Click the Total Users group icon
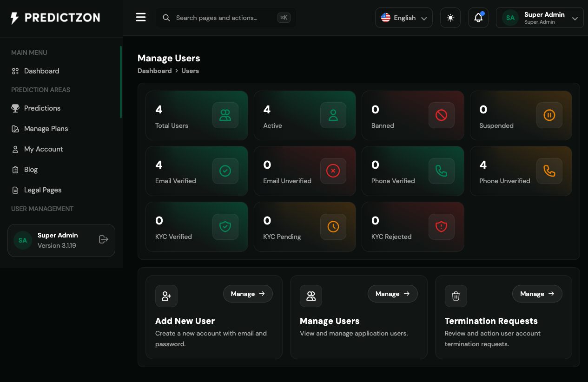Image resolution: width=588 pixels, height=382 pixels. [225, 115]
